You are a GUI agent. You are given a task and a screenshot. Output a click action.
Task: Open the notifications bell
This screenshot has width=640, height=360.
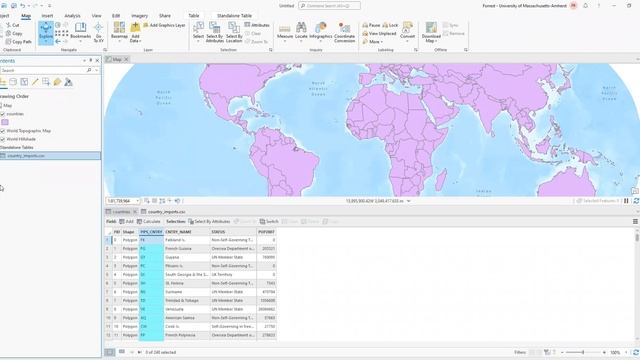pyautogui.click(x=586, y=6)
